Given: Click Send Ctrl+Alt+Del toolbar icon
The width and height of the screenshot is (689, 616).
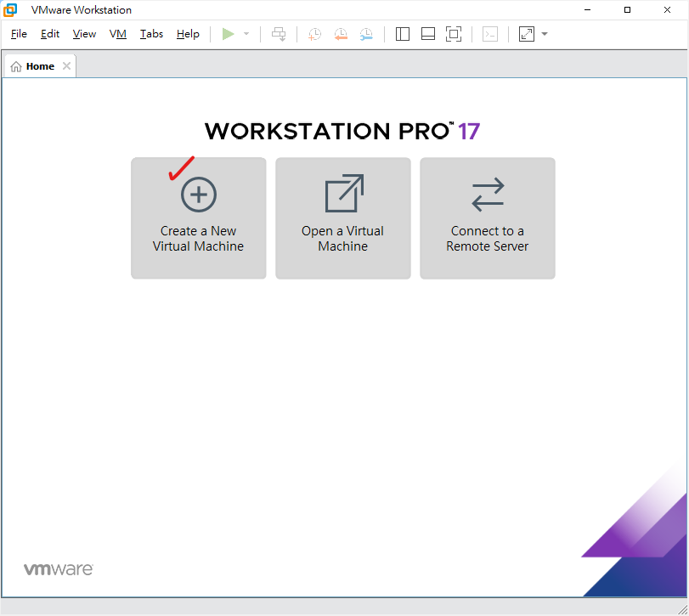Looking at the screenshot, I should [x=279, y=34].
